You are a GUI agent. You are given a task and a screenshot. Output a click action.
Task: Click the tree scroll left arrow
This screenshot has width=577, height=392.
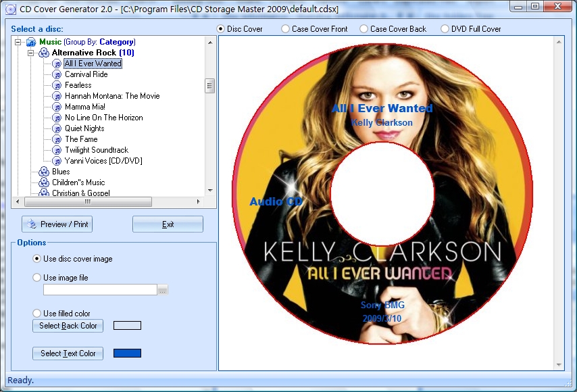pyautogui.click(x=18, y=201)
